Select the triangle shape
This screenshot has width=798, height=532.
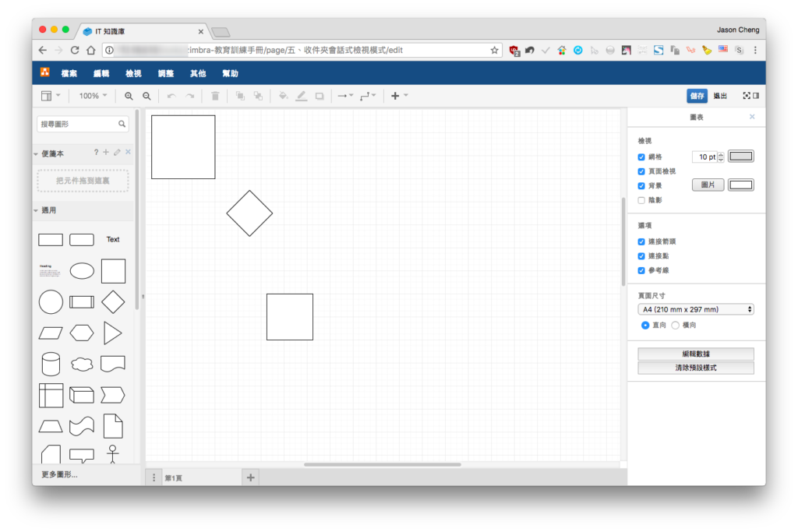[x=112, y=333]
